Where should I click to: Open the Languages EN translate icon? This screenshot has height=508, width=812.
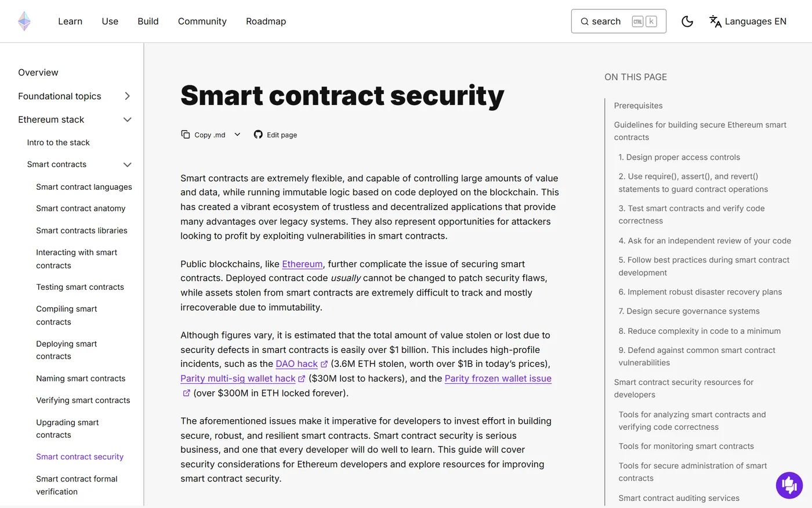pyautogui.click(x=715, y=21)
